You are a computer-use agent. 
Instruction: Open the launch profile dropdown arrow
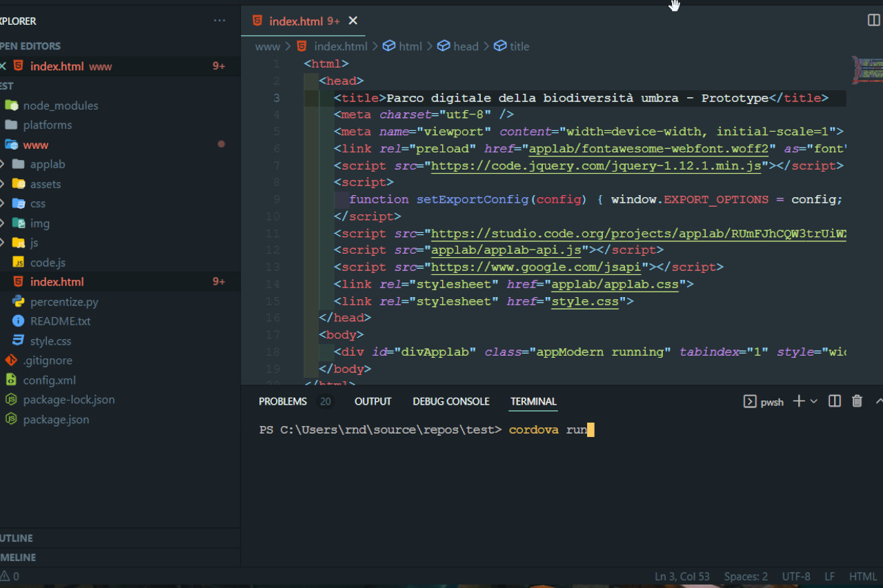tap(814, 401)
